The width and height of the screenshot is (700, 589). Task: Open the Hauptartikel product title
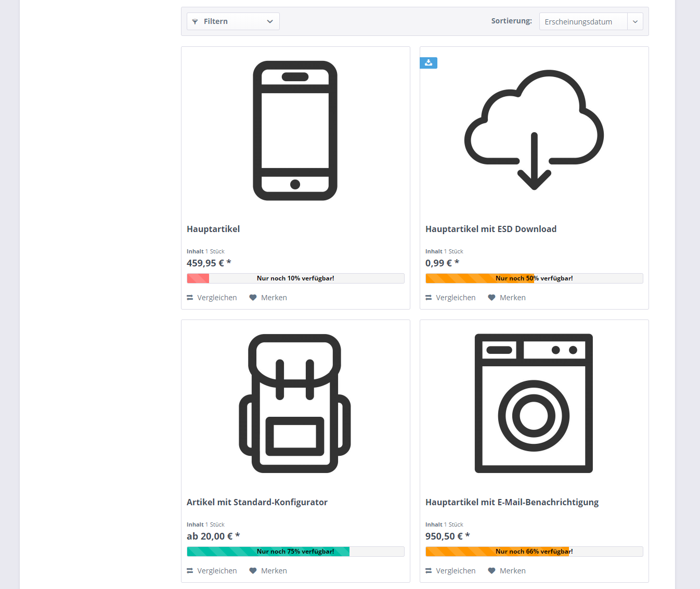pyautogui.click(x=213, y=229)
